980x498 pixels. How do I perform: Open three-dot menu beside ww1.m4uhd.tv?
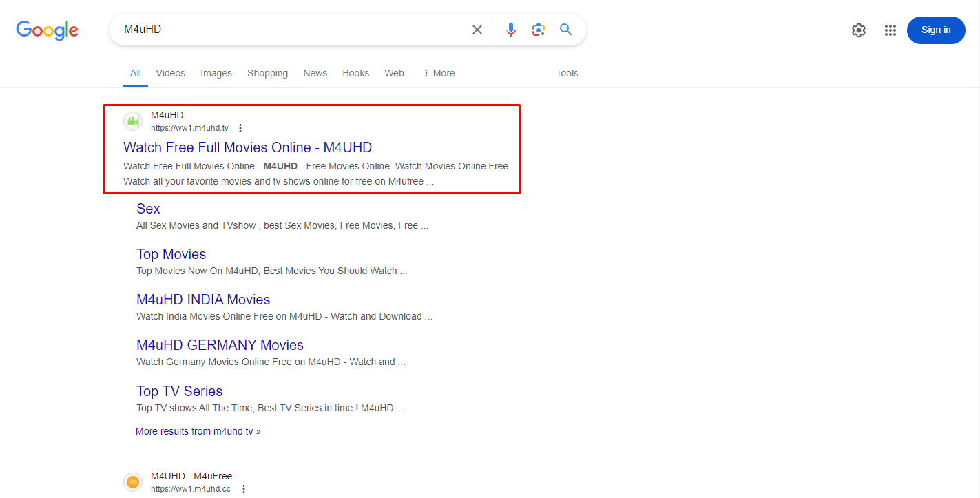(x=240, y=128)
